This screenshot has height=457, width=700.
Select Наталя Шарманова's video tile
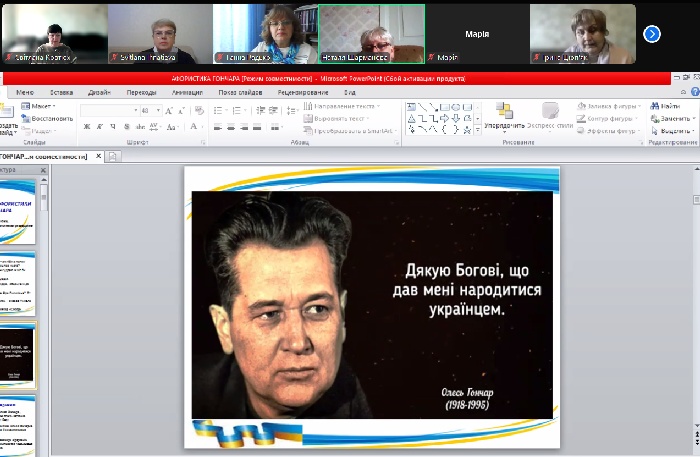pyautogui.click(x=371, y=34)
